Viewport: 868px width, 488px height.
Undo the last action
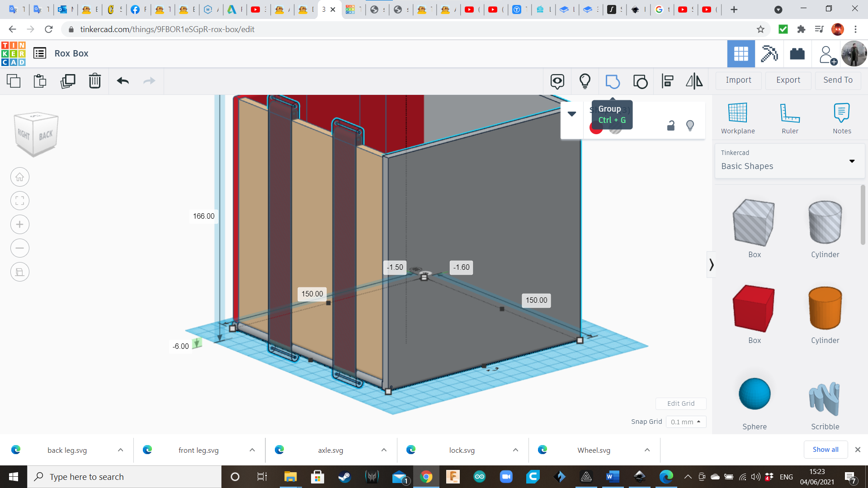click(123, 81)
